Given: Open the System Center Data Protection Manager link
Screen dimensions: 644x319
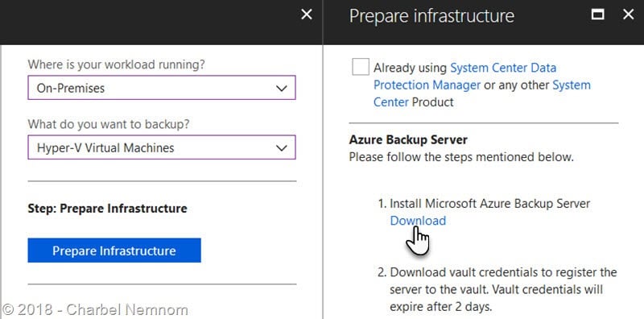Looking at the screenshot, I should [x=464, y=76].
